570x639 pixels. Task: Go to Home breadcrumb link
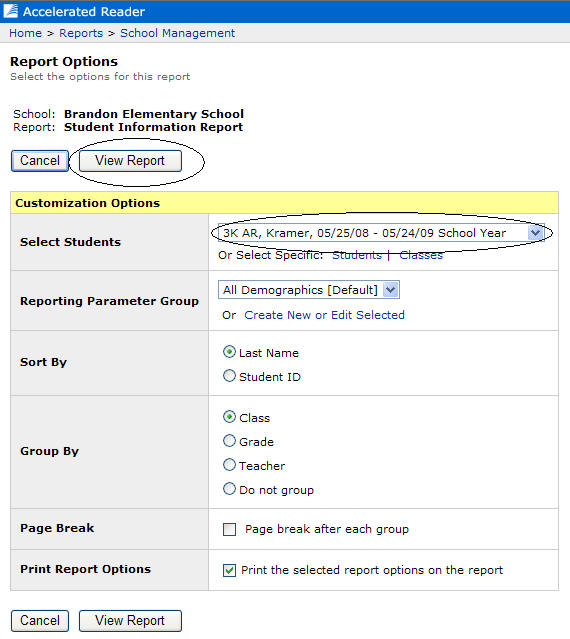coord(25,33)
